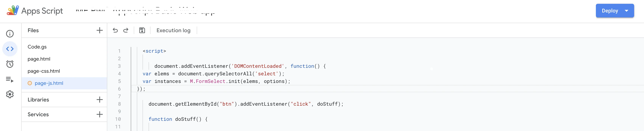
Task: Open the Overview info icon
Action: 10,34
